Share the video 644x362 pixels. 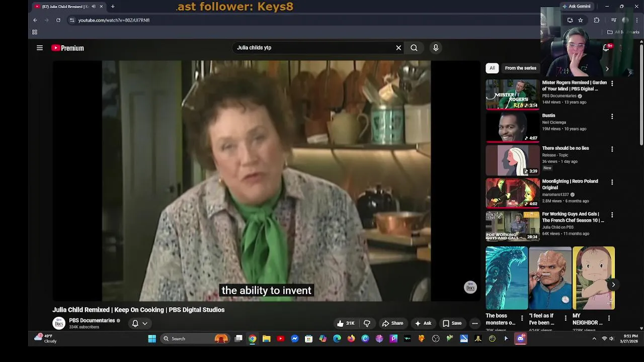click(x=392, y=323)
